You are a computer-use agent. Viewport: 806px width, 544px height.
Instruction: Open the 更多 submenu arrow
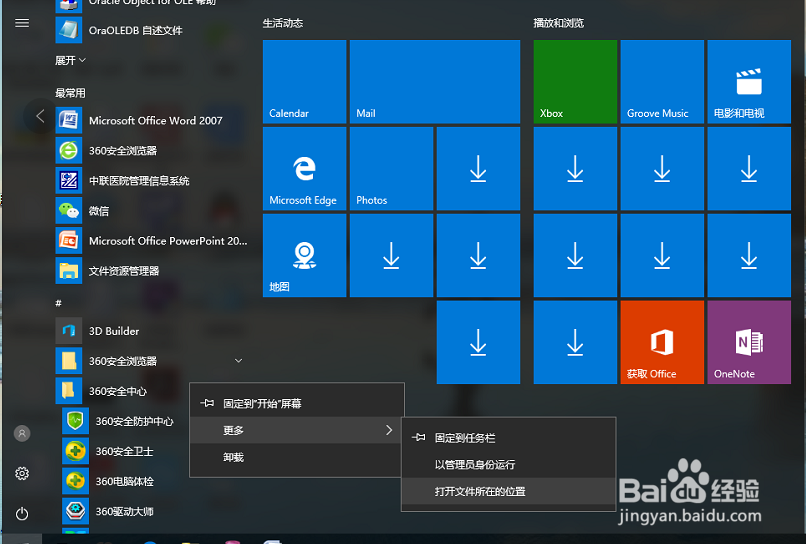[x=389, y=430]
